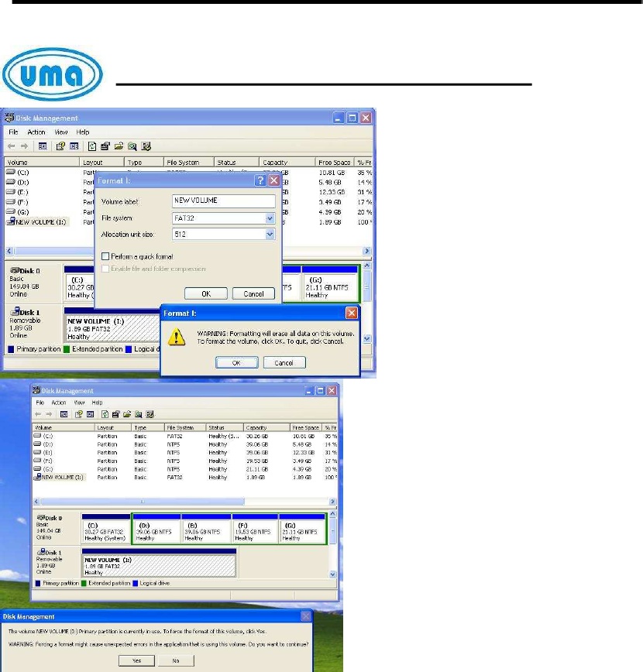
Task: Click Refresh icon in upper Disk Management toolbar
Action: [x=92, y=146]
